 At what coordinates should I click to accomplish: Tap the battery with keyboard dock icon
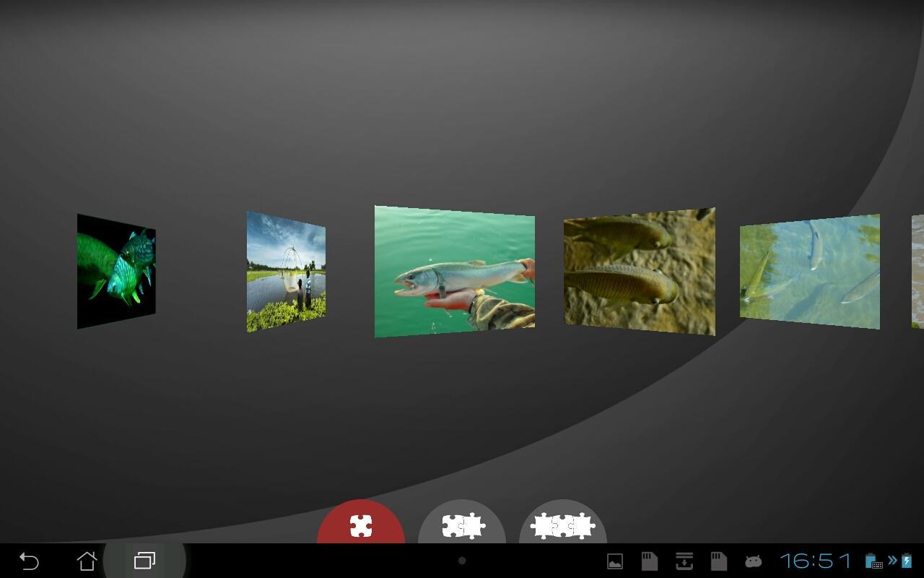tap(873, 561)
